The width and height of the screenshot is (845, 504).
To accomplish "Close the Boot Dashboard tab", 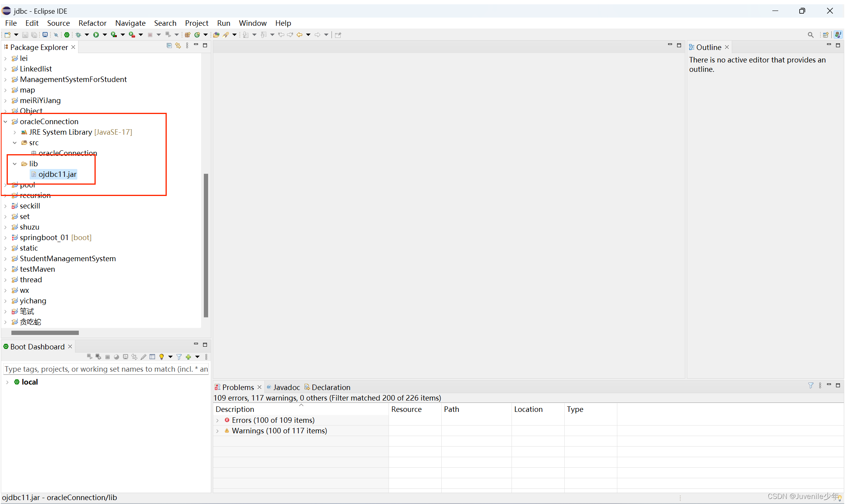I will click(x=70, y=347).
